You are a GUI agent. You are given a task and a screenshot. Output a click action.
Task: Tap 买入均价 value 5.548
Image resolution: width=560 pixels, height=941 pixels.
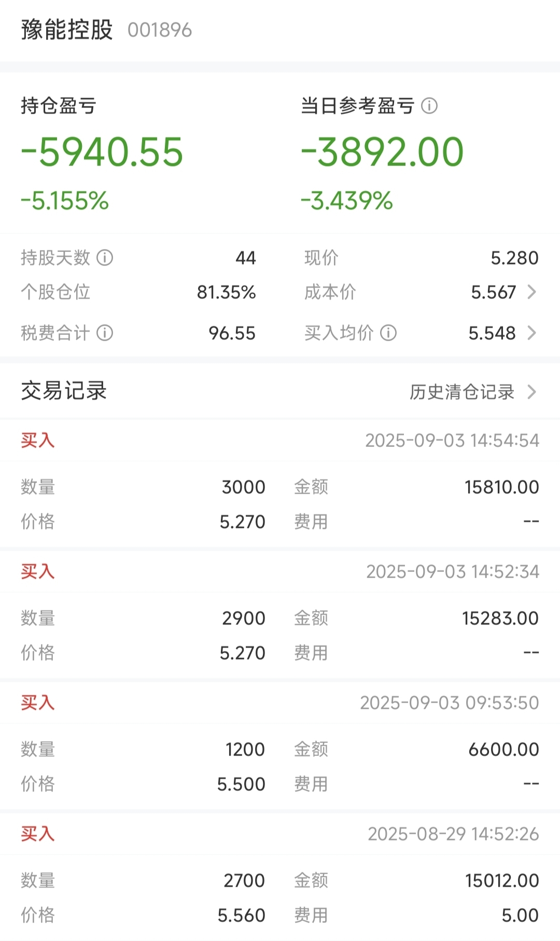click(x=492, y=333)
